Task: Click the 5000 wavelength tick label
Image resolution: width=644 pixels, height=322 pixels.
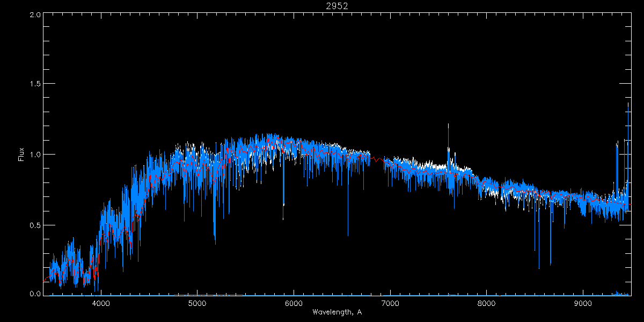Action: click(197, 303)
